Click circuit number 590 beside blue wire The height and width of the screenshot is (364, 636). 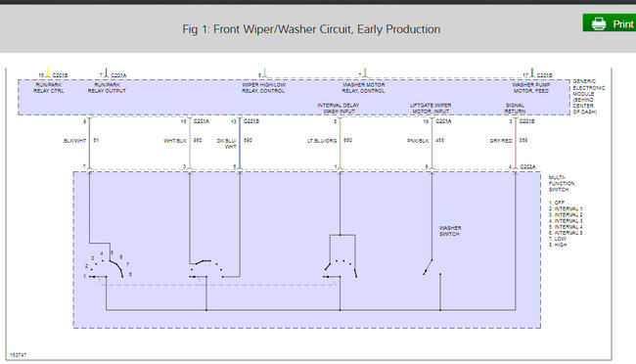248,140
